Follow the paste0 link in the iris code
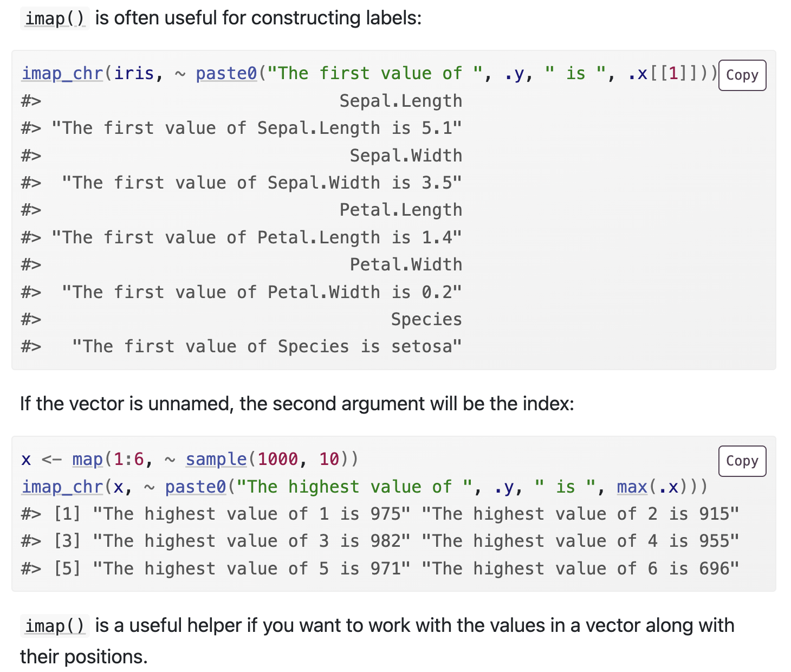The height and width of the screenshot is (672, 791). point(226,73)
